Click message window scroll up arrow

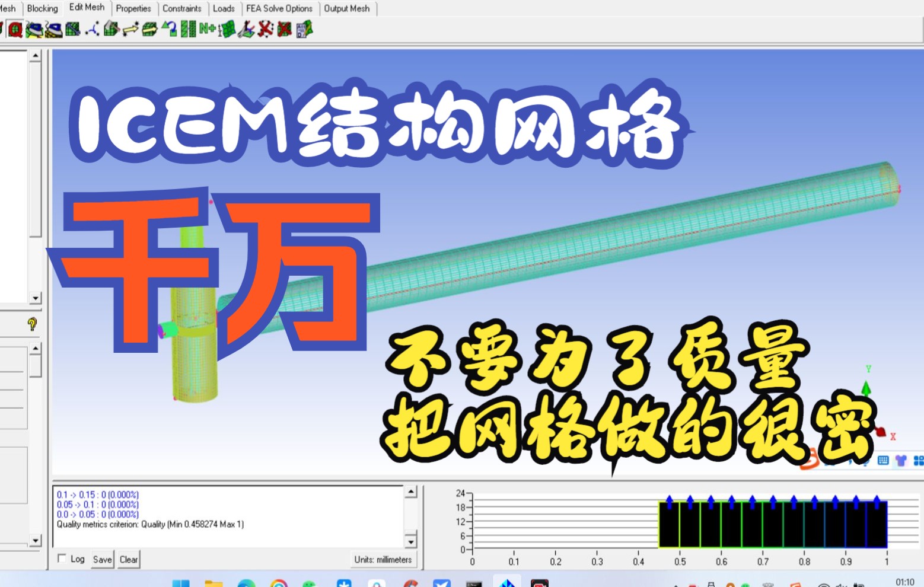(x=411, y=492)
